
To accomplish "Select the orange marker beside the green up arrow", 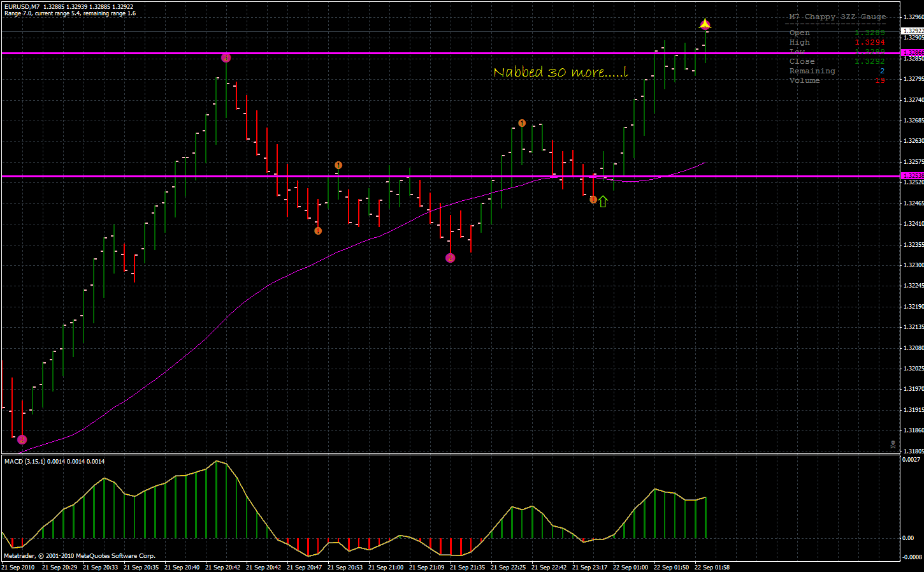I will [593, 200].
